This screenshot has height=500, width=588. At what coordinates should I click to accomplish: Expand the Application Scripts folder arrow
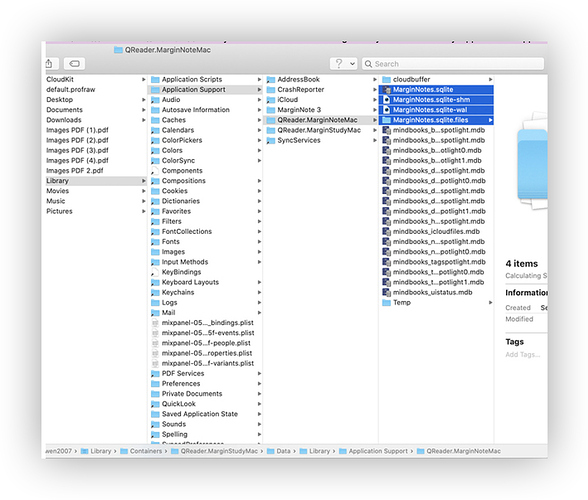pos(259,80)
